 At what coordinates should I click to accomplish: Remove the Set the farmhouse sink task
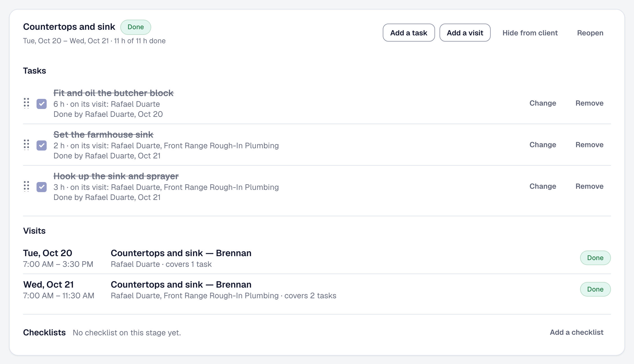(589, 145)
